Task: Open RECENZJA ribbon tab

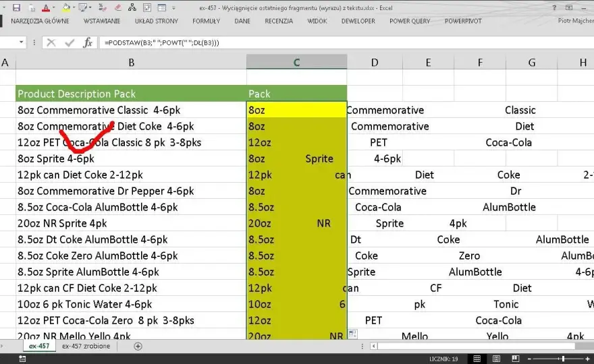Action: [279, 21]
